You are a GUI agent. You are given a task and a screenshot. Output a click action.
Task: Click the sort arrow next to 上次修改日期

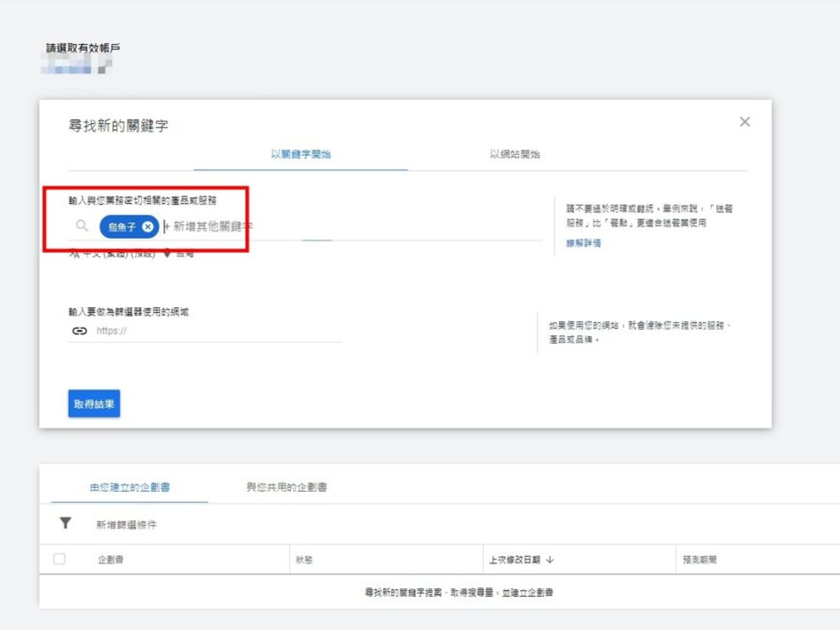pyautogui.click(x=550, y=560)
